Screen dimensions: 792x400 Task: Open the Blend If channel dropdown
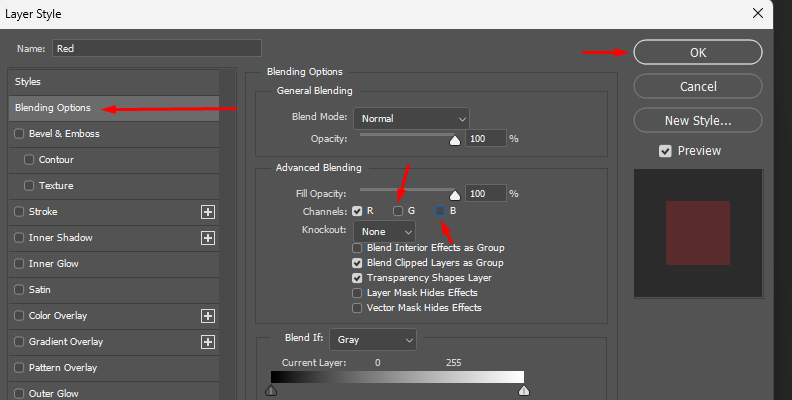pos(373,340)
